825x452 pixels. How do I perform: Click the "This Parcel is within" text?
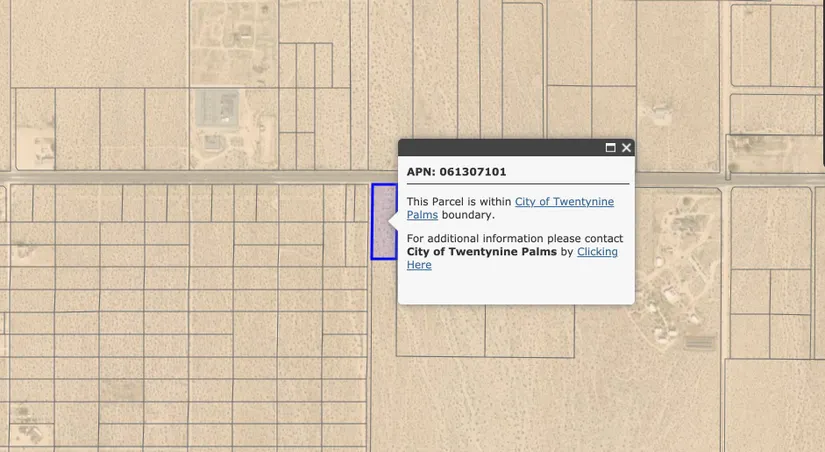tap(459, 202)
